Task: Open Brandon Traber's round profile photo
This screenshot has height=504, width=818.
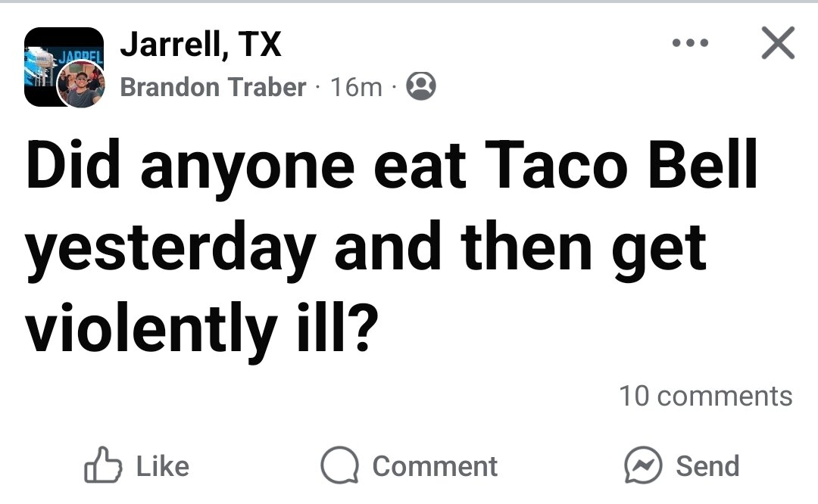Action: tap(83, 86)
